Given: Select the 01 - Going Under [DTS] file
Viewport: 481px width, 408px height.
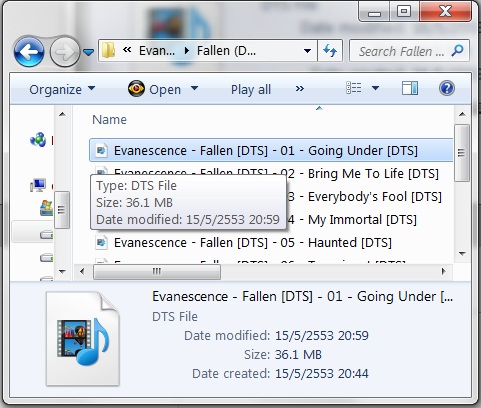Looking at the screenshot, I should click(x=271, y=151).
